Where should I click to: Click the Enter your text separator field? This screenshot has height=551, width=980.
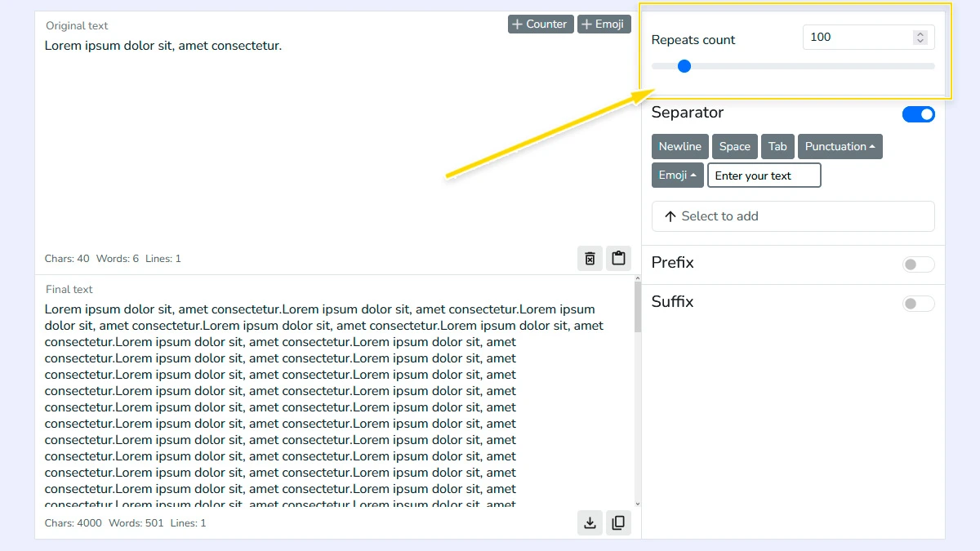pyautogui.click(x=764, y=175)
